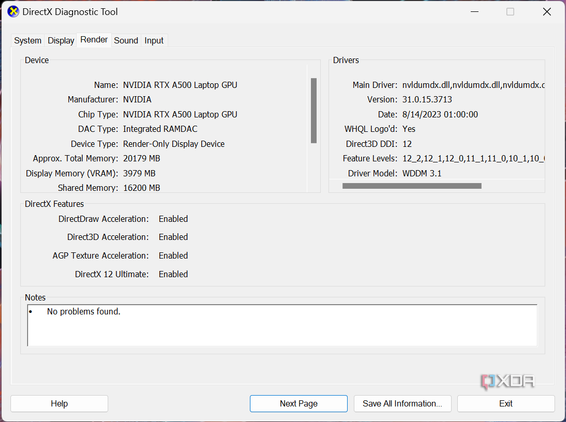
Task: Select the Name value NVIDIA RTX A500 Laptop GPU
Action: (180, 85)
